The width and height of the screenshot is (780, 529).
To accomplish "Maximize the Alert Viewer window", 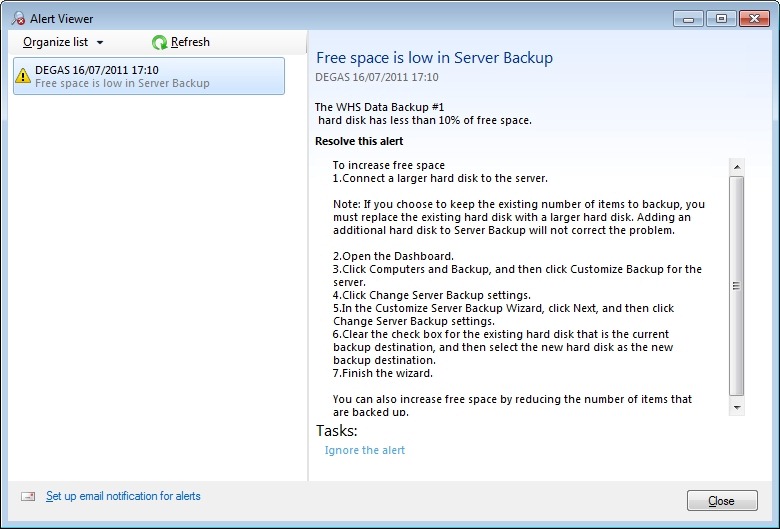I will click(x=719, y=18).
